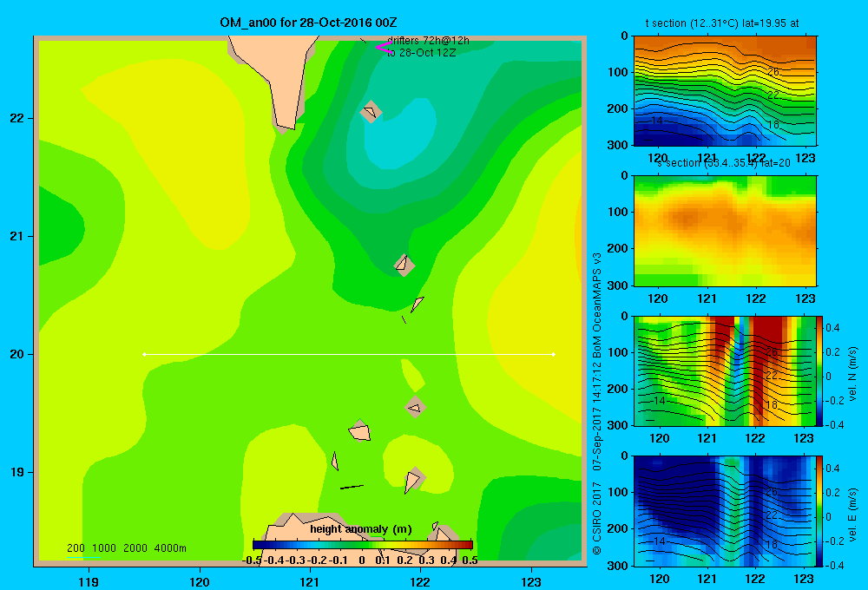This screenshot has height=590, width=868.
Task: Click the vertical CSIRO BoM OceanMAPS v3 credit text
Action: point(597,404)
